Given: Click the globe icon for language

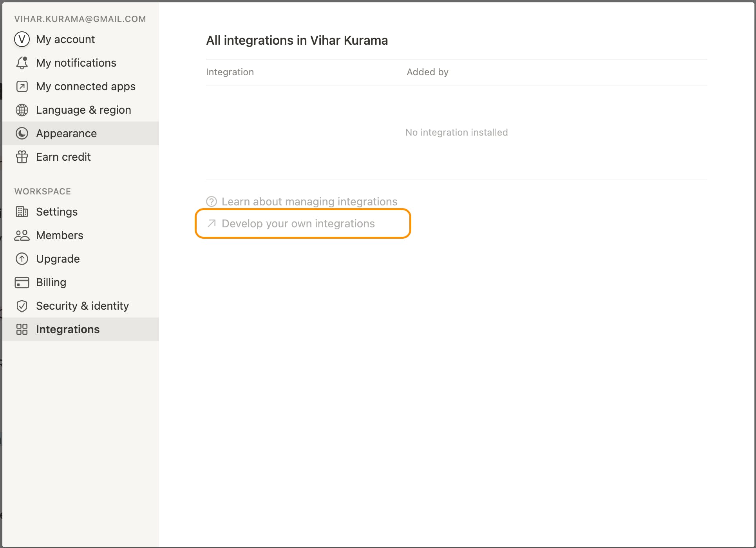Looking at the screenshot, I should point(22,110).
